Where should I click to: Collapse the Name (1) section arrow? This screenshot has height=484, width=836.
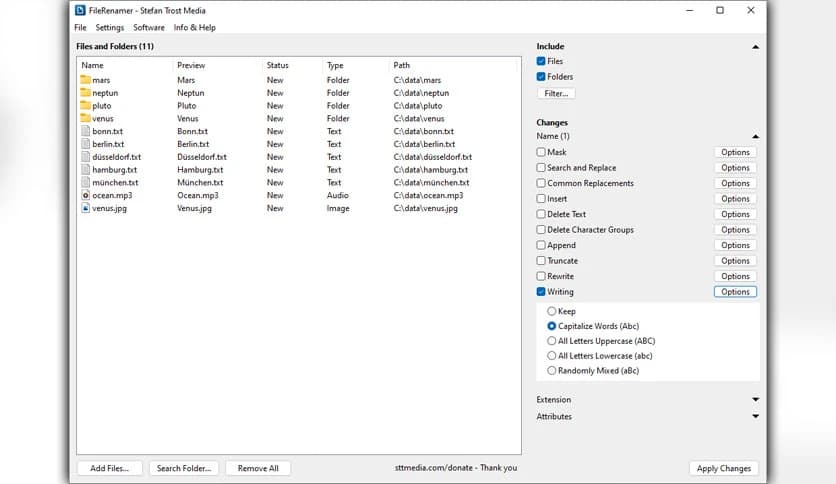pyautogui.click(x=755, y=136)
